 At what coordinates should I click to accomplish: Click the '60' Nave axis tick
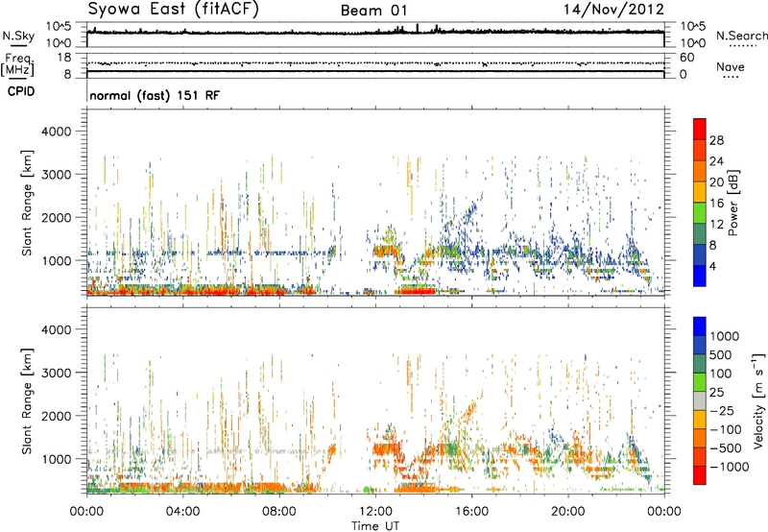(x=687, y=58)
